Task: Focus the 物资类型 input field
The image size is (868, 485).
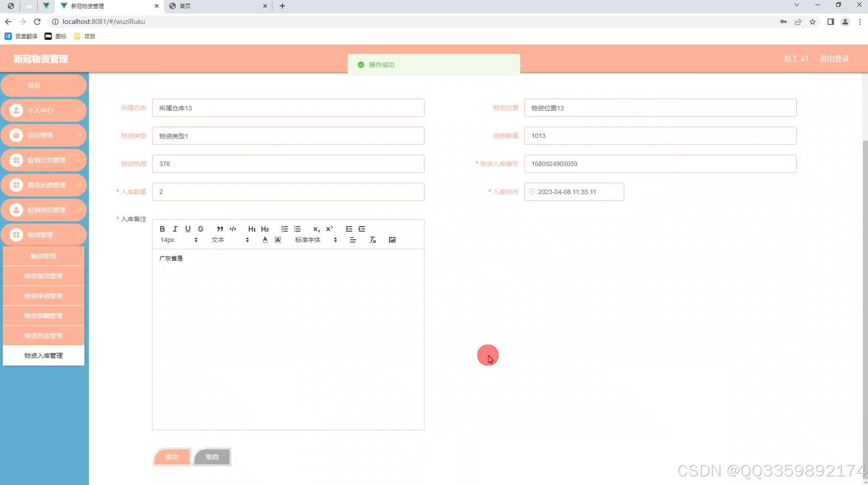Action: (288, 136)
